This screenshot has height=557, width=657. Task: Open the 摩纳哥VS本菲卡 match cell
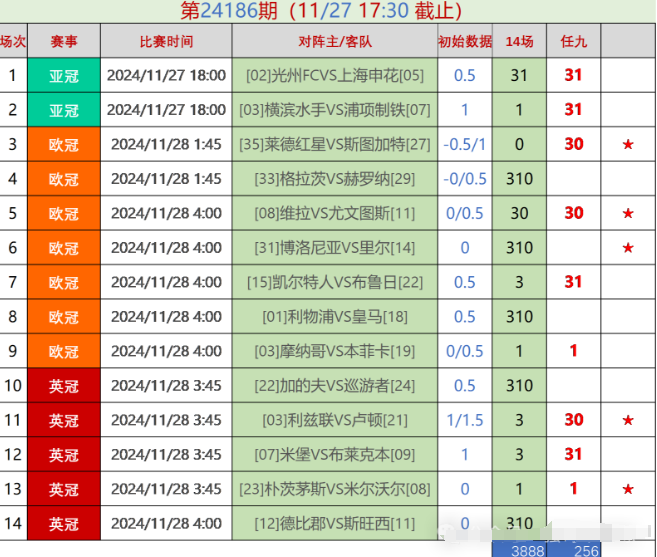[335, 351]
